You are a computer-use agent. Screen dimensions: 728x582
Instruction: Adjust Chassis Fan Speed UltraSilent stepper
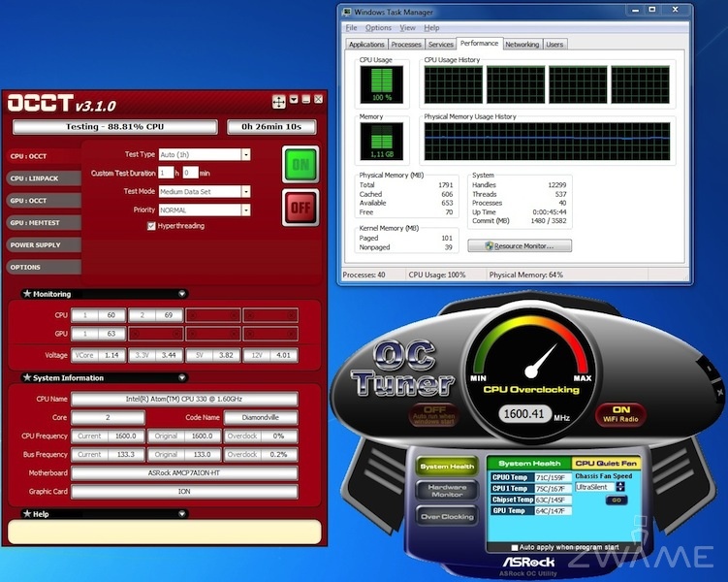619,487
